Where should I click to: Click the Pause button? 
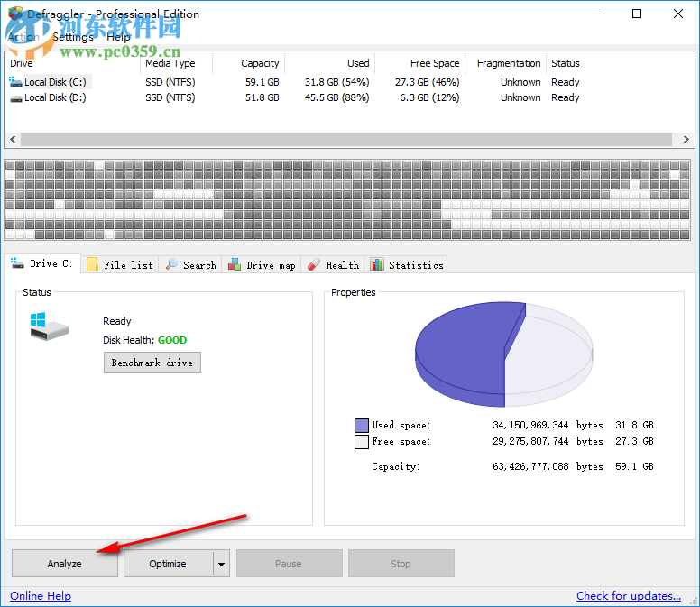290,564
